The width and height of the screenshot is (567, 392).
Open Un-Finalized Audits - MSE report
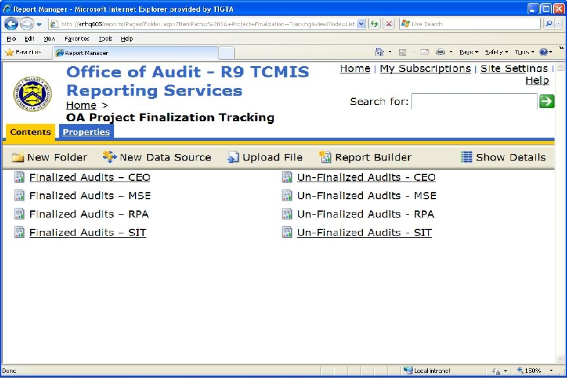click(x=367, y=196)
